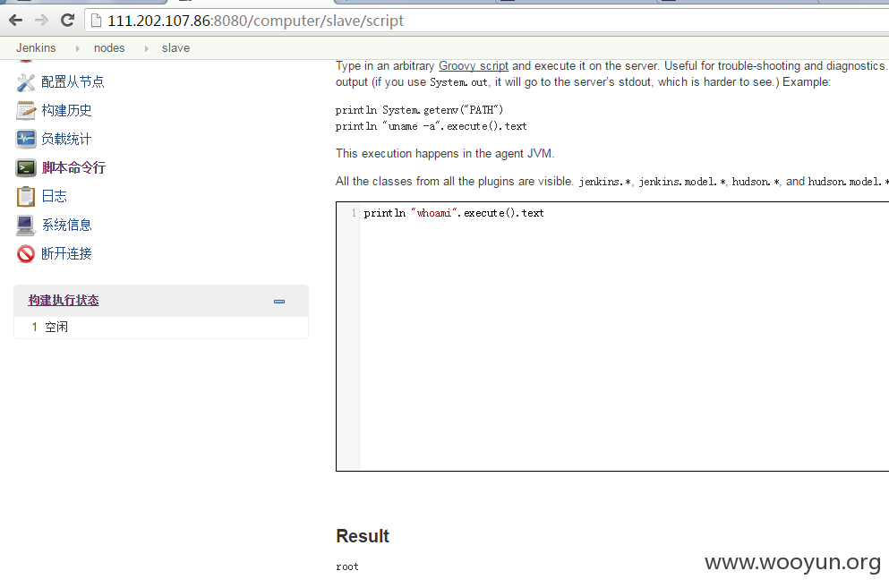Expand arrow after Jenkins breadcrumb
This screenshot has width=889, height=588.
coord(78,48)
